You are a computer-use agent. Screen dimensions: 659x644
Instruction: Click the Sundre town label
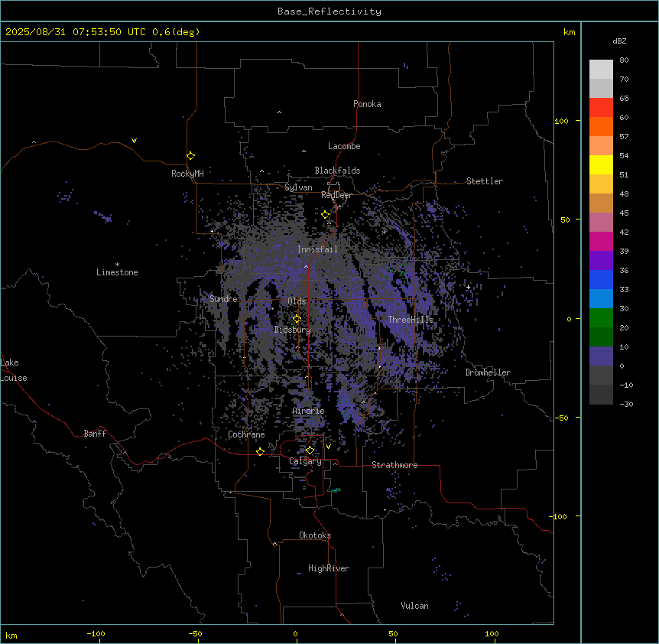(x=223, y=299)
